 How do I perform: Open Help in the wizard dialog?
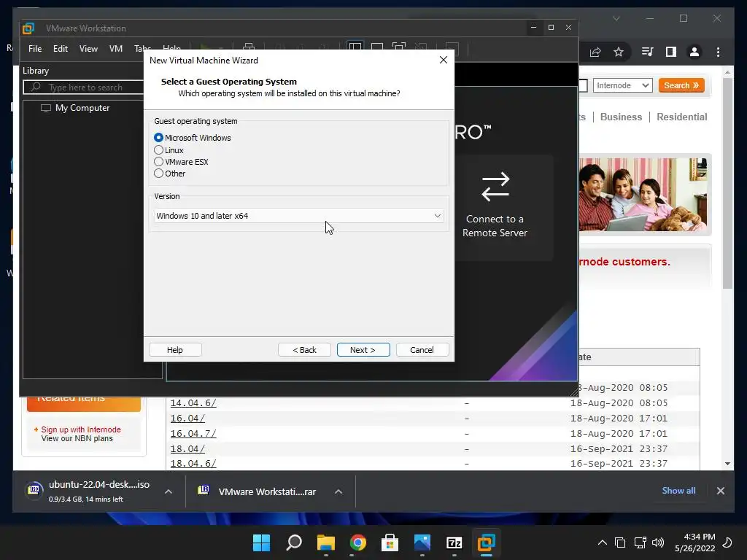(175, 350)
